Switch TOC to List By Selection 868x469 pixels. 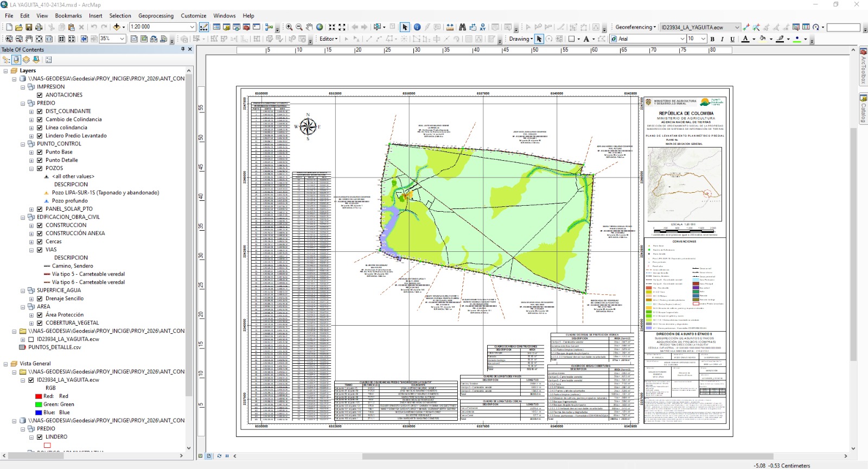(x=36, y=60)
